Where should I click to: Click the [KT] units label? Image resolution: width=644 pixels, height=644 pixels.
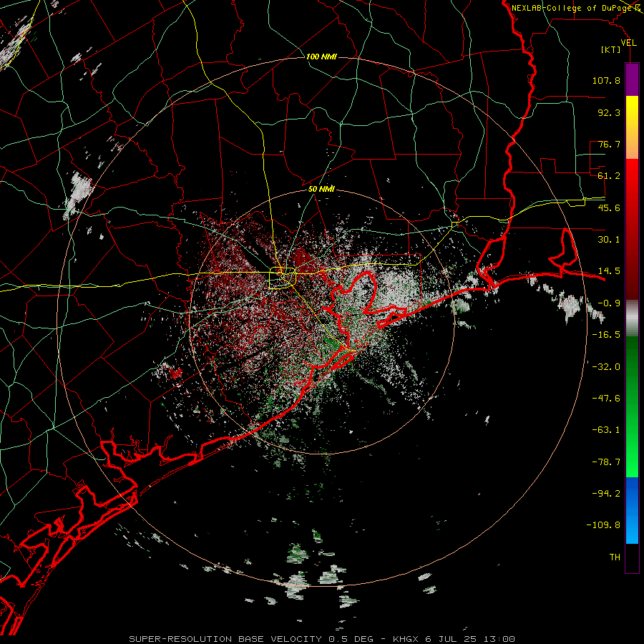611,49
